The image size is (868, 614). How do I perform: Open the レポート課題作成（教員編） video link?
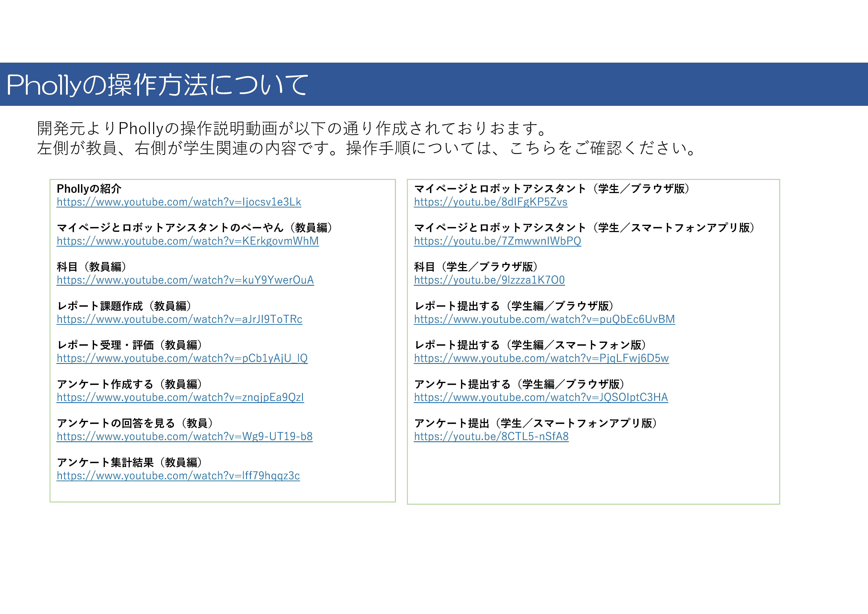(x=180, y=319)
